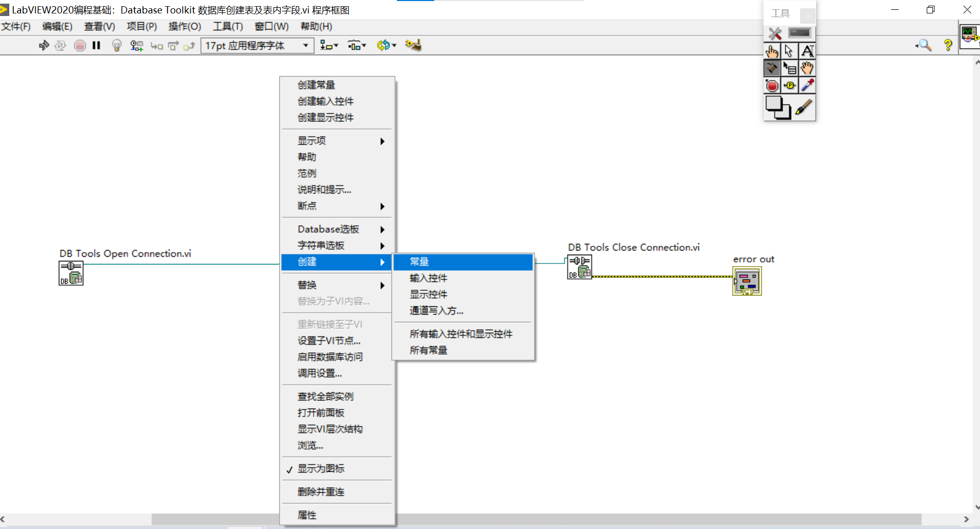Run the VI with the run arrow
Screen dimensions: 980x529
[x=44, y=45]
